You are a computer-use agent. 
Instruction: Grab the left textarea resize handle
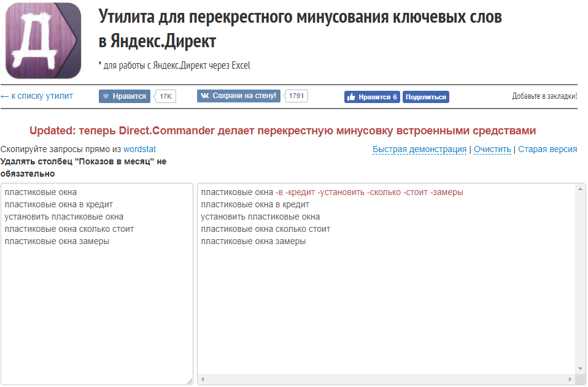tap(190, 381)
